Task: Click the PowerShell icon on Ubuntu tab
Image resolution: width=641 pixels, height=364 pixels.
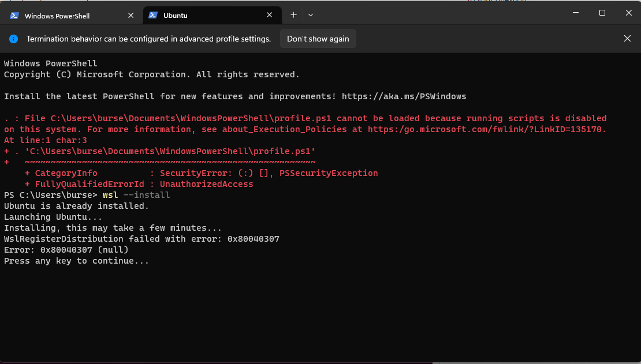Action: [153, 15]
